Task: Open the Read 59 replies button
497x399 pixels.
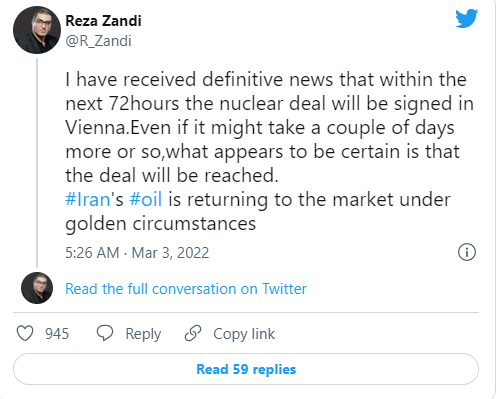Action: pyautogui.click(x=246, y=369)
